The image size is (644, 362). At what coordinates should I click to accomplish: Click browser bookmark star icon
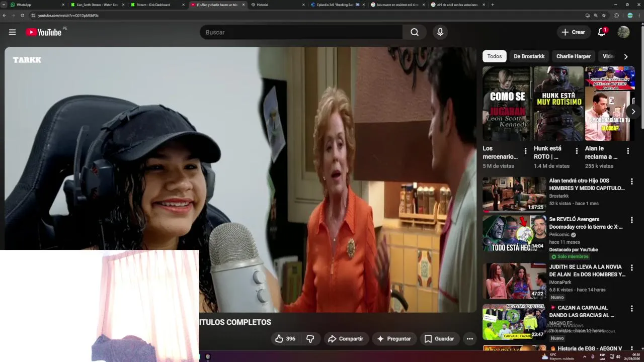tap(604, 16)
